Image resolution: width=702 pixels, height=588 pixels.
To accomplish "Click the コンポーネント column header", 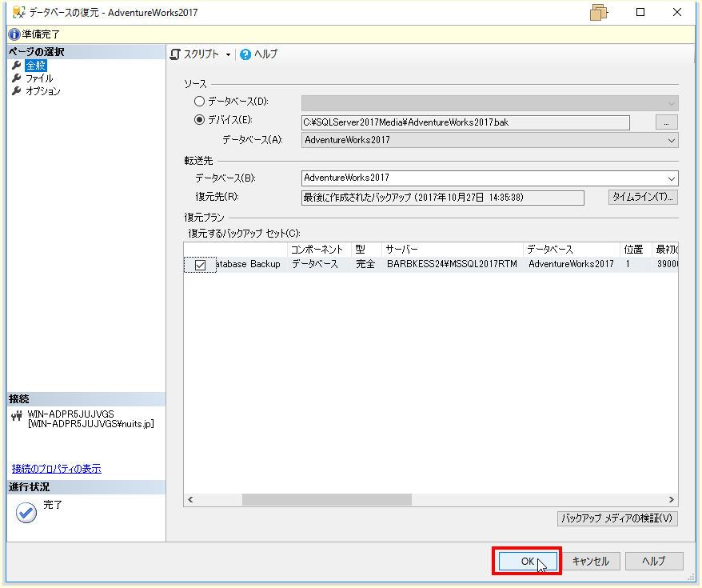I will tap(319, 250).
